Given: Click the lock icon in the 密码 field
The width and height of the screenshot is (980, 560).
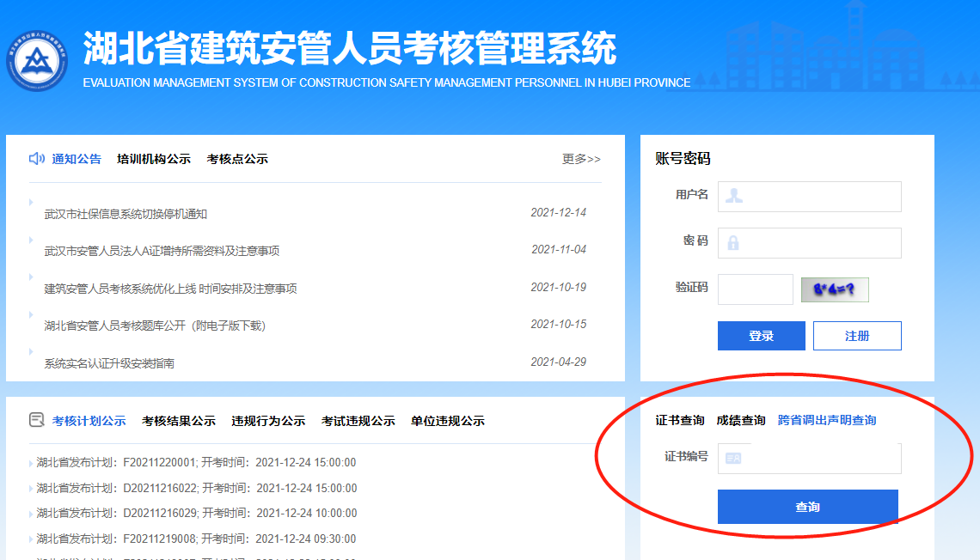Looking at the screenshot, I should (x=734, y=242).
